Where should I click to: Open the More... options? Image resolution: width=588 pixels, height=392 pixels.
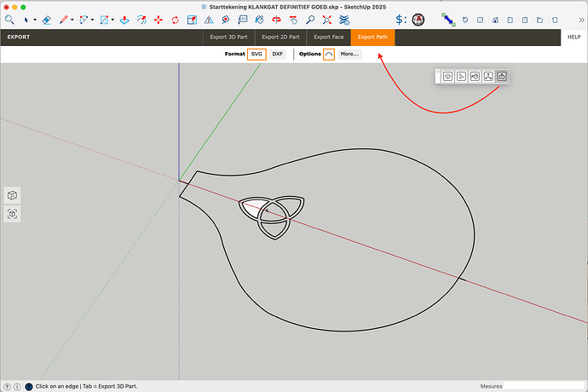pyautogui.click(x=349, y=54)
